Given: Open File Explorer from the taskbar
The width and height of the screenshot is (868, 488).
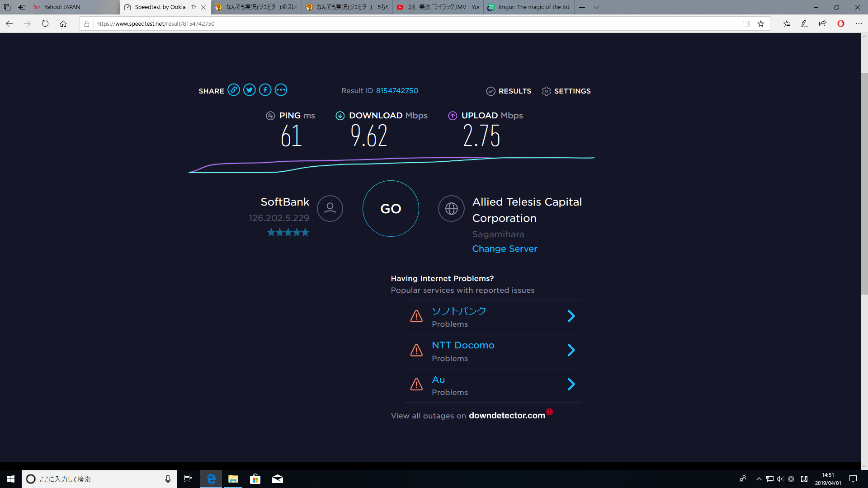Looking at the screenshot, I should tap(233, 479).
